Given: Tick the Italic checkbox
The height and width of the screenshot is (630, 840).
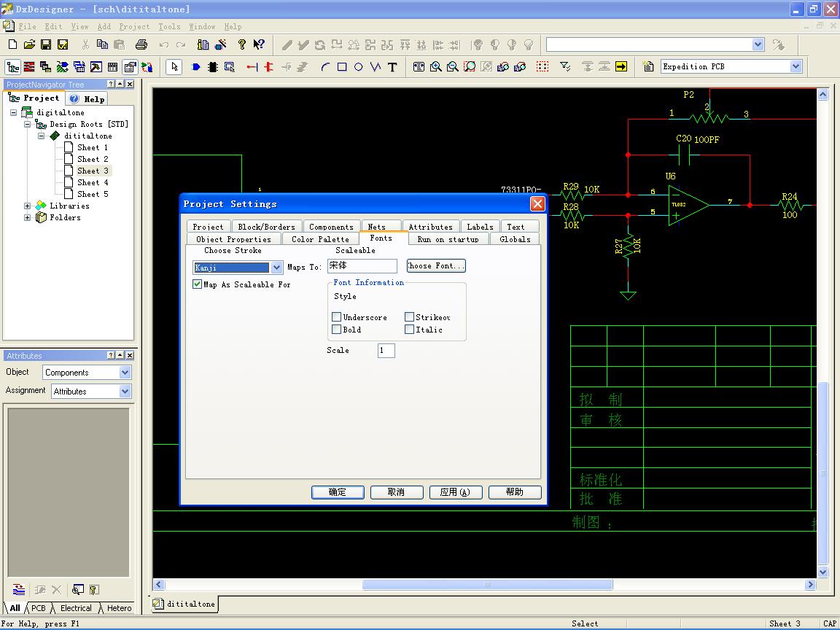Looking at the screenshot, I should coord(409,330).
